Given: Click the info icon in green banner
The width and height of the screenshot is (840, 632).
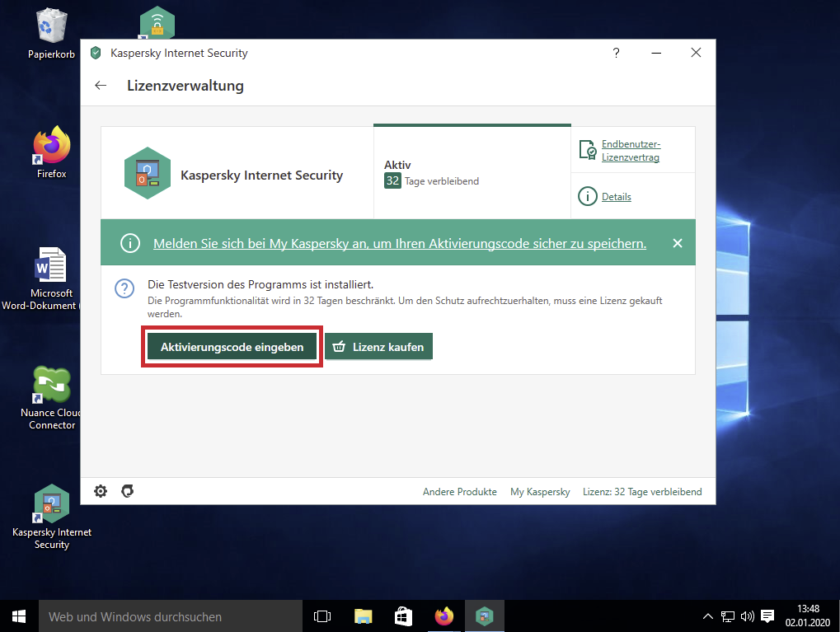Looking at the screenshot, I should 130,243.
